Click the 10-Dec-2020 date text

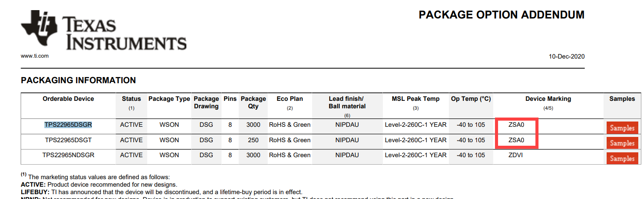coord(567,56)
